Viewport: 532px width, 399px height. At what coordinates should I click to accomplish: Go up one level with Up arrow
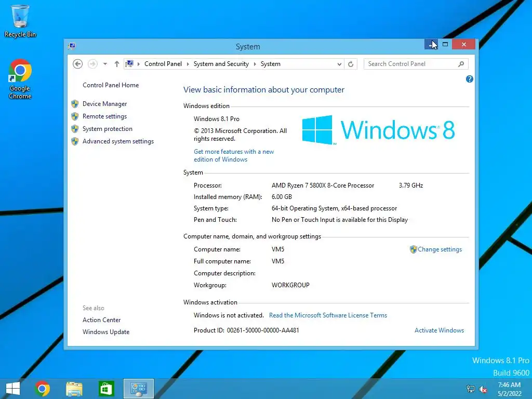click(x=117, y=64)
